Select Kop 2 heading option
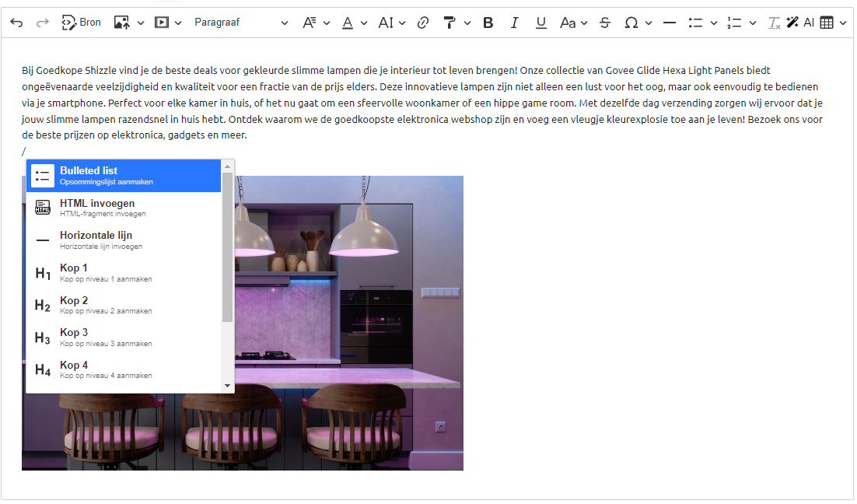The width and height of the screenshot is (857, 504). [x=124, y=305]
